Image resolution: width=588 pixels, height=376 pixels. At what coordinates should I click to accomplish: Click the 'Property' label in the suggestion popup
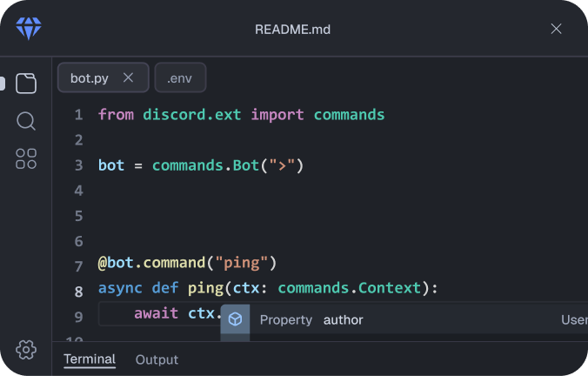pyautogui.click(x=286, y=319)
